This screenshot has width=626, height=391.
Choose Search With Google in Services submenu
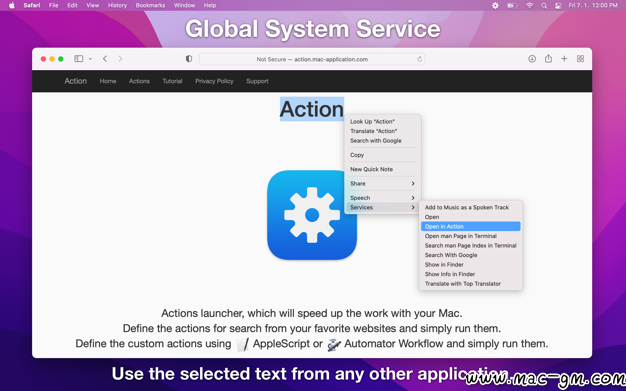tap(471, 255)
